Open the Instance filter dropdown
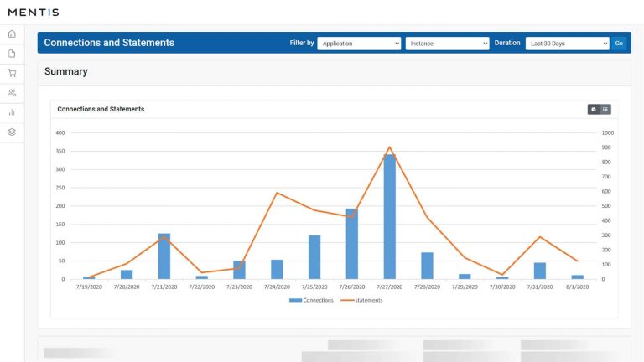 pos(447,43)
